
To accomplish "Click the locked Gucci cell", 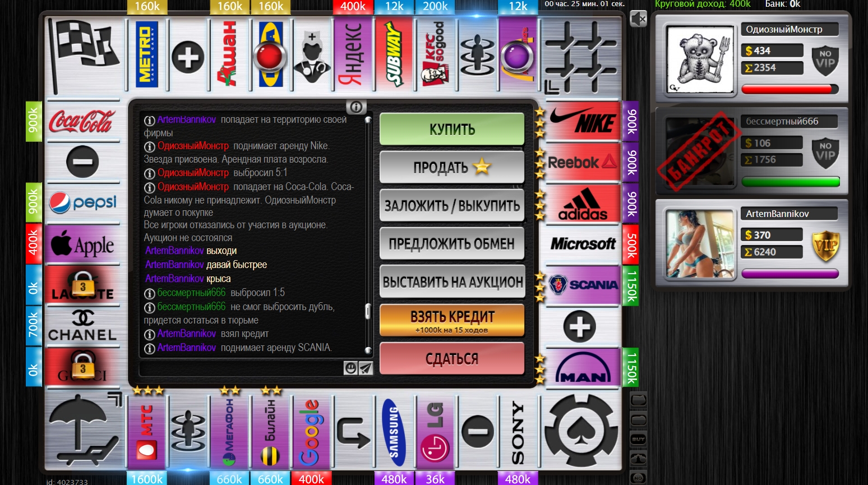I will (x=82, y=367).
